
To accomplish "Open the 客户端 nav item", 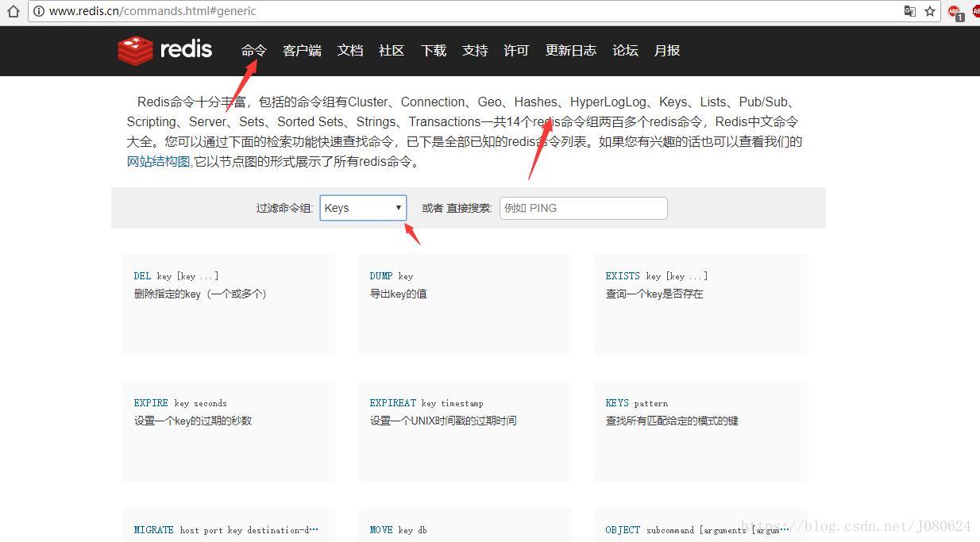I will (302, 50).
